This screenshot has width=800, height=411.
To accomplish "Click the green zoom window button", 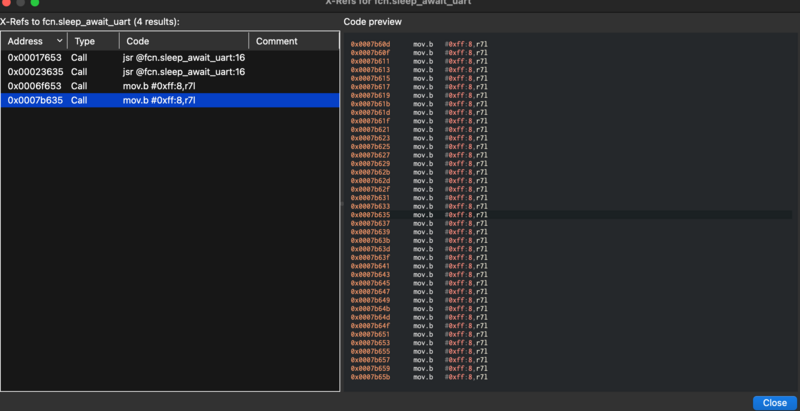I will (x=35, y=3).
